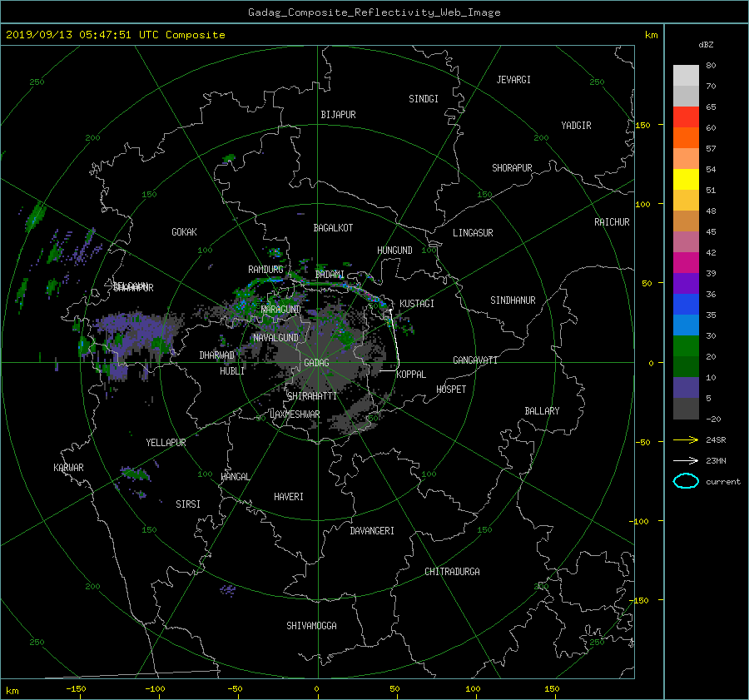Click the LAXMESHWAR city label
This screenshot has width=749, height=700.
295,415
